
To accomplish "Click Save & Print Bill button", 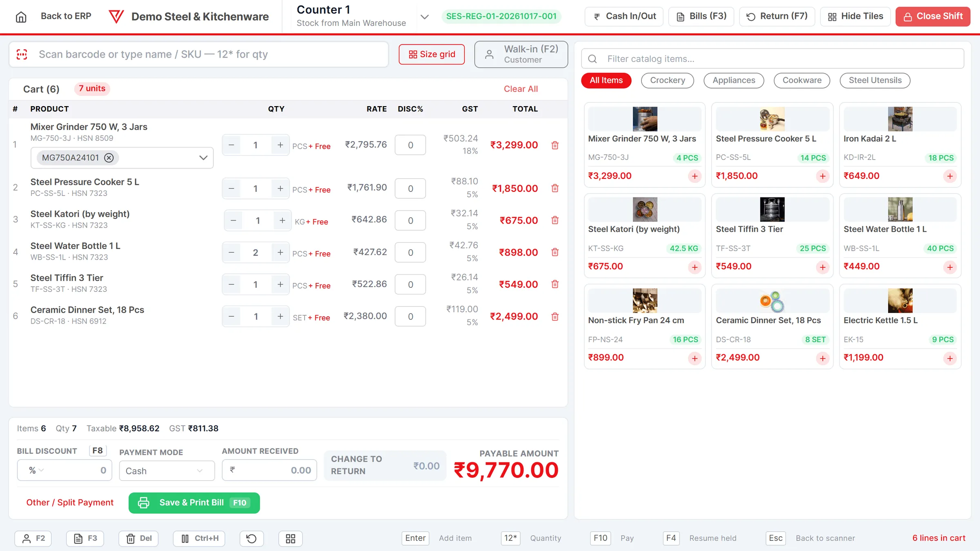I will 194,503.
